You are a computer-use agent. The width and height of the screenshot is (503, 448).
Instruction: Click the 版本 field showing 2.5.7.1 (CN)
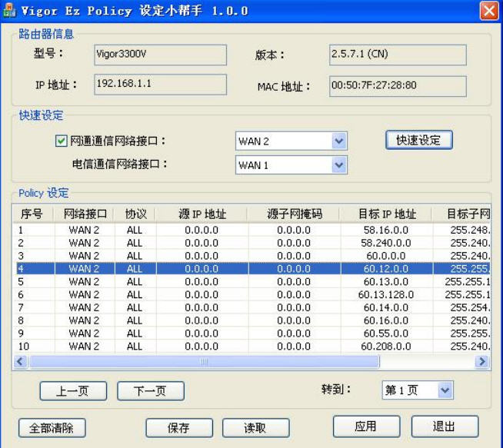click(398, 55)
